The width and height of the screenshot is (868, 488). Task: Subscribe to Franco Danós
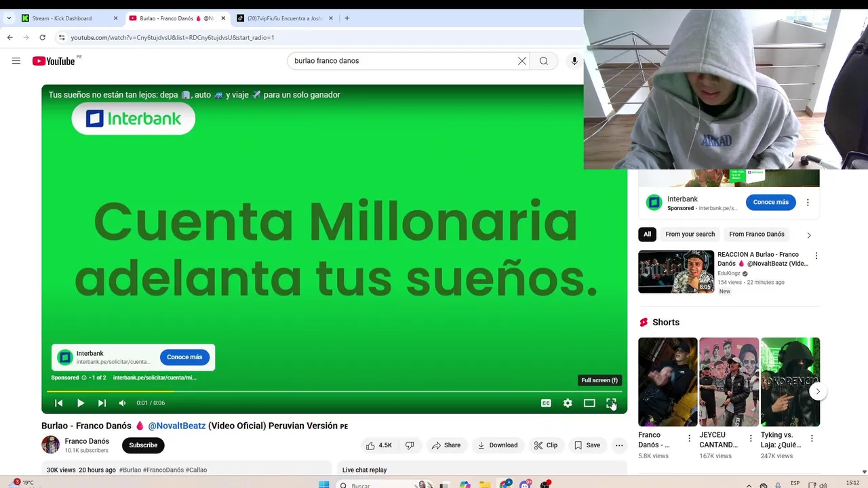coord(143,445)
